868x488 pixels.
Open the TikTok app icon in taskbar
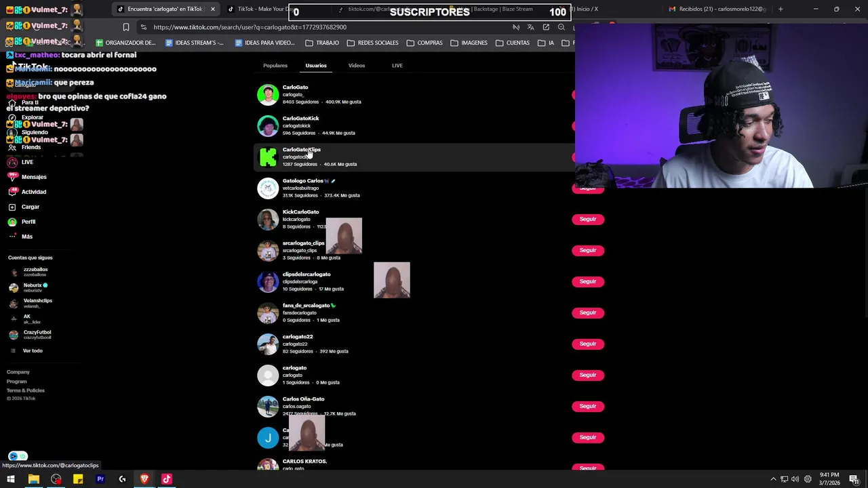coord(167,479)
